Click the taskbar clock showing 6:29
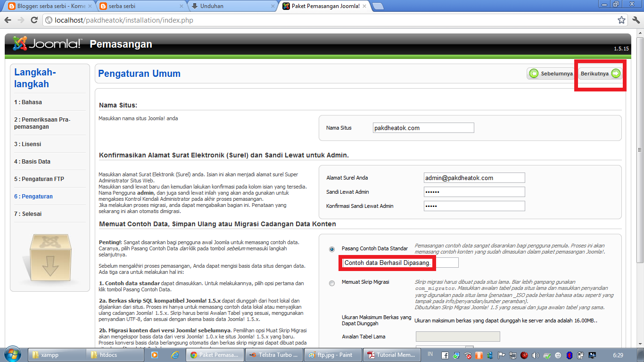This screenshot has width=644, height=362. (x=618, y=355)
